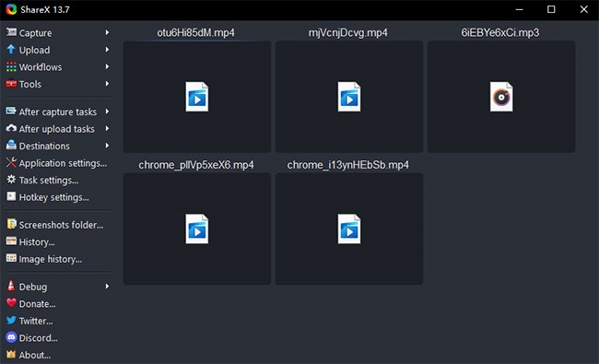Click the Destinations drive icon
The width and height of the screenshot is (599, 364).
click(11, 146)
